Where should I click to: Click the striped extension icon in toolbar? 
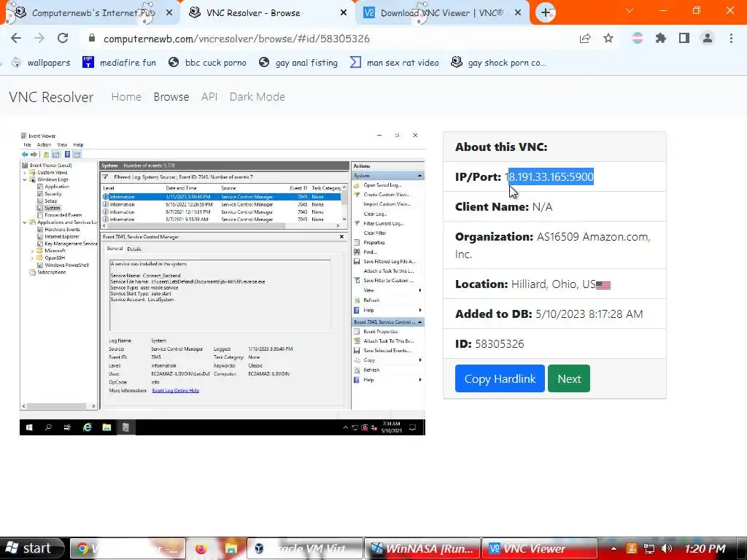638,38
